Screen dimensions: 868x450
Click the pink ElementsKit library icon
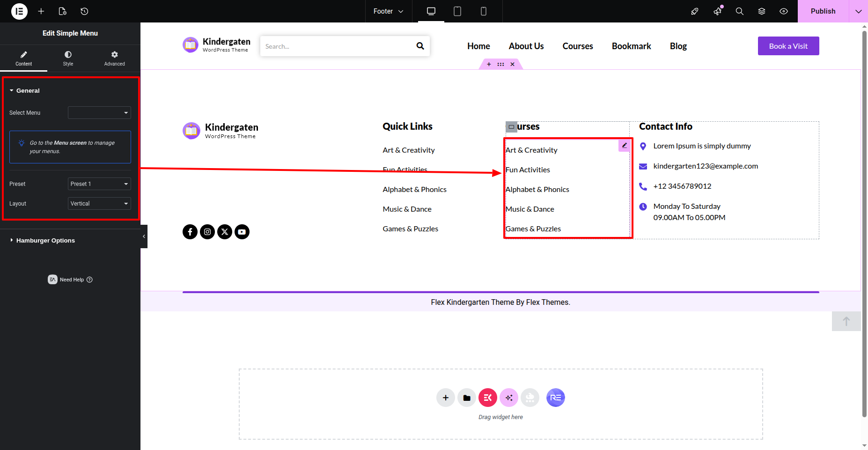(487, 398)
